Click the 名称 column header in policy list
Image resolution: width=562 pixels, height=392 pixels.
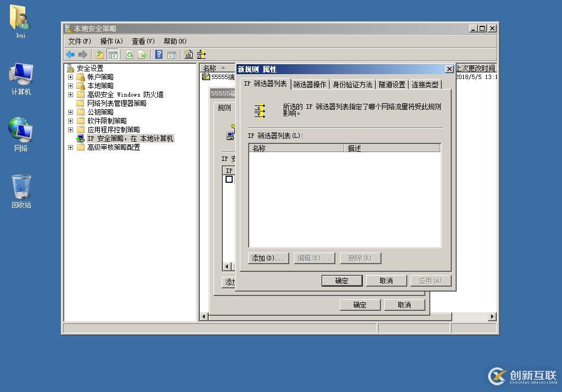coord(217,68)
